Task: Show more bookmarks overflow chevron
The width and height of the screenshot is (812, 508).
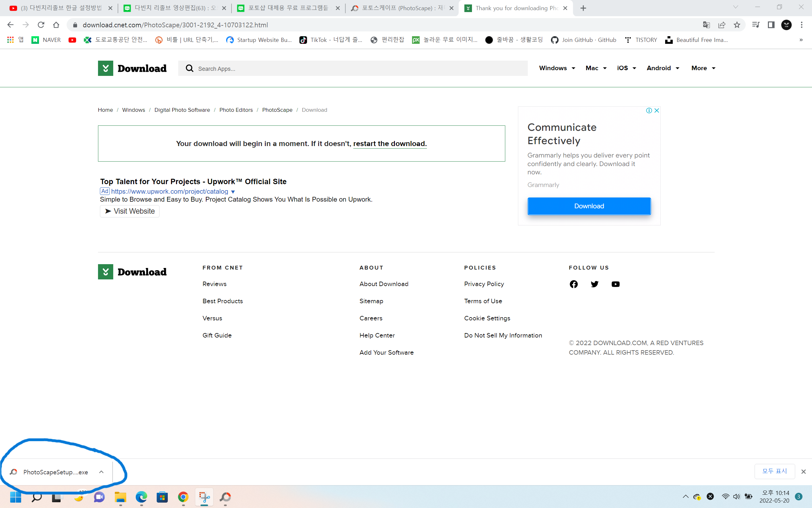Action: click(x=801, y=40)
